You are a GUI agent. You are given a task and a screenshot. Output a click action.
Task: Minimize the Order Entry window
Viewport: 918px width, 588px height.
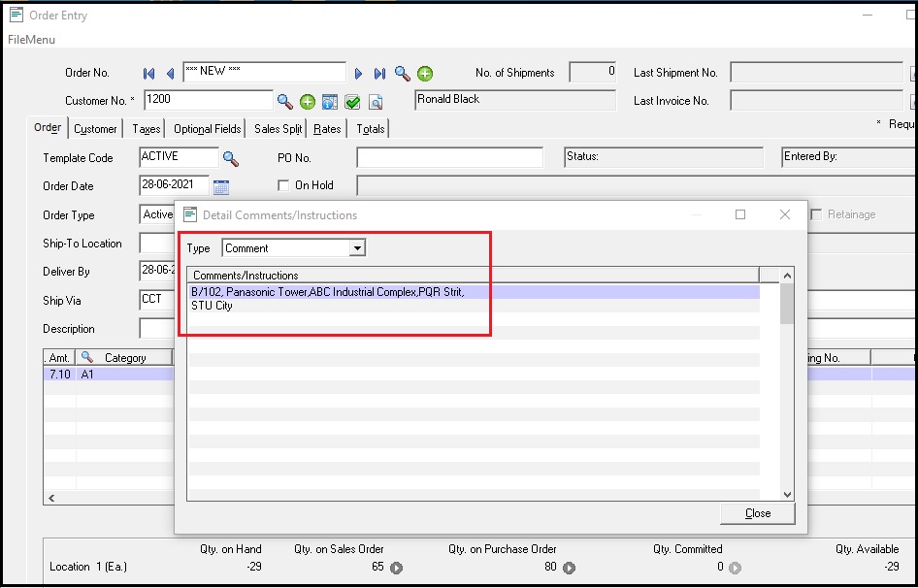pyautogui.click(x=868, y=15)
